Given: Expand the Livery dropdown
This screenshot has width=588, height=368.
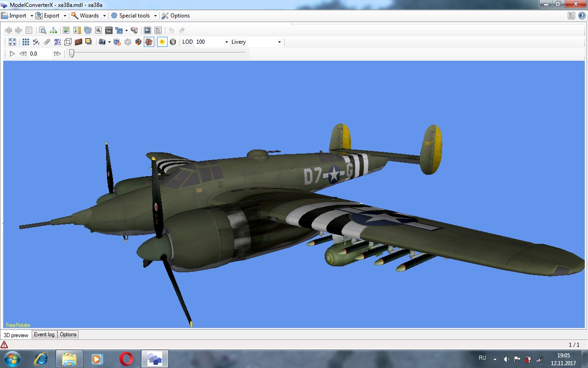Looking at the screenshot, I should [x=279, y=42].
